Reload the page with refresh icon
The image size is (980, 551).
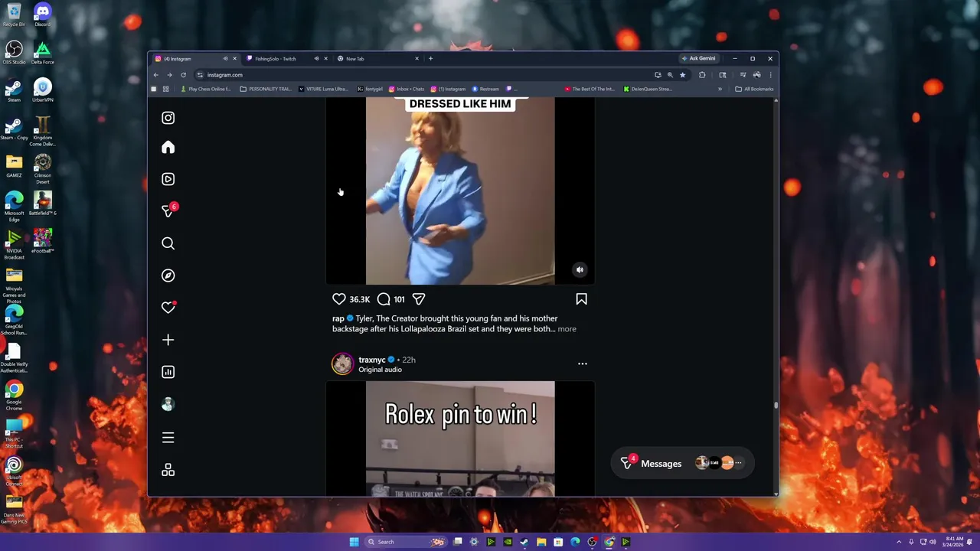tap(183, 75)
